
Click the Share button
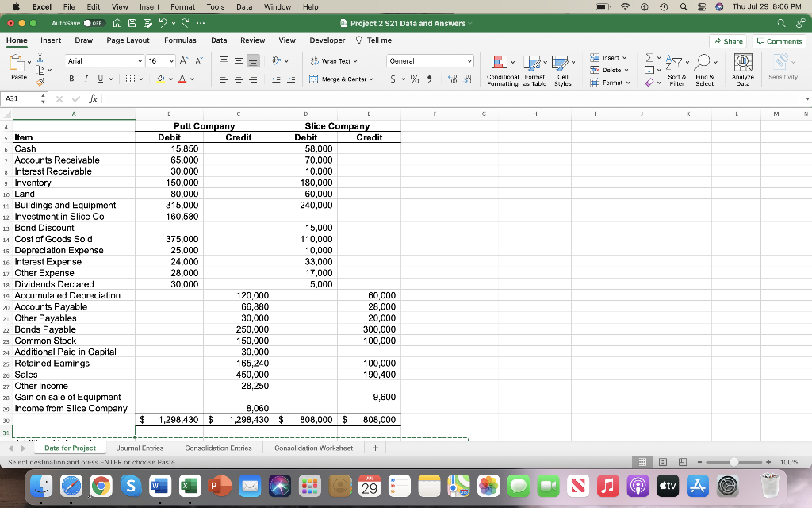[729, 40]
